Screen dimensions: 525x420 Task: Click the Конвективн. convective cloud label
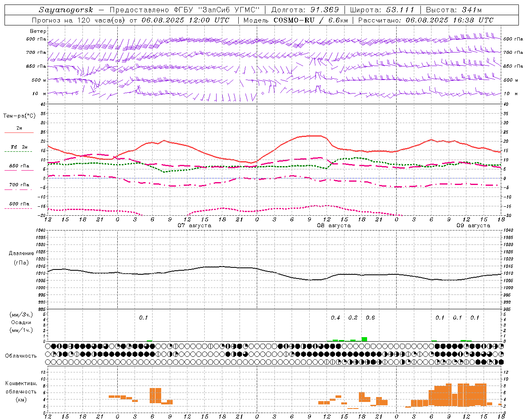coord(21,383)
